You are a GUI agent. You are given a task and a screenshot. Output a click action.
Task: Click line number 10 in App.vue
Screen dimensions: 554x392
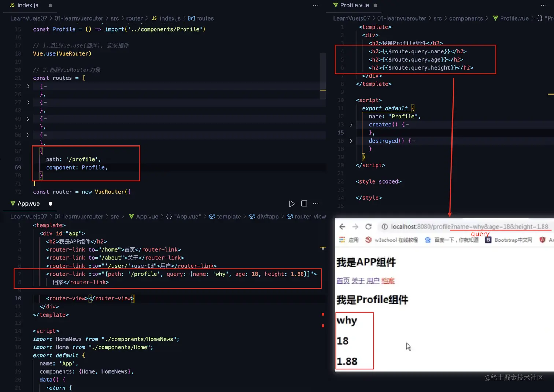click(18, 299)
